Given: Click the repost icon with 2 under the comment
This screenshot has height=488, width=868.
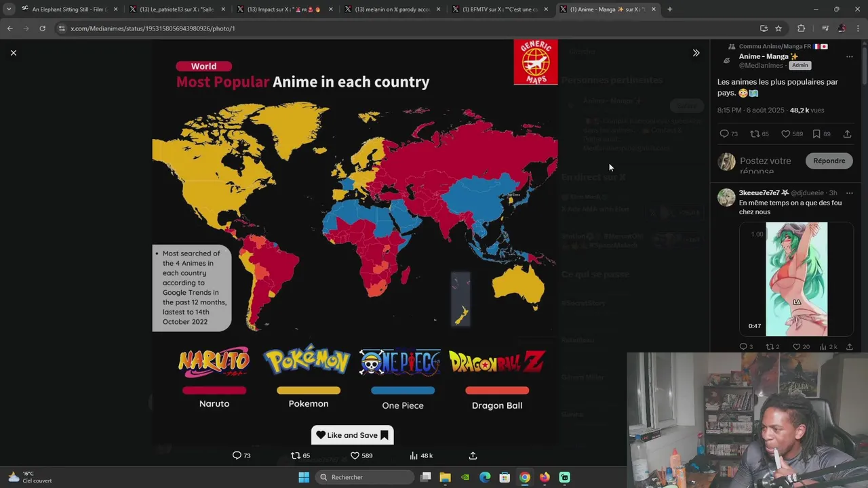Looking at the screenshot, I should [x=770, y=346].
